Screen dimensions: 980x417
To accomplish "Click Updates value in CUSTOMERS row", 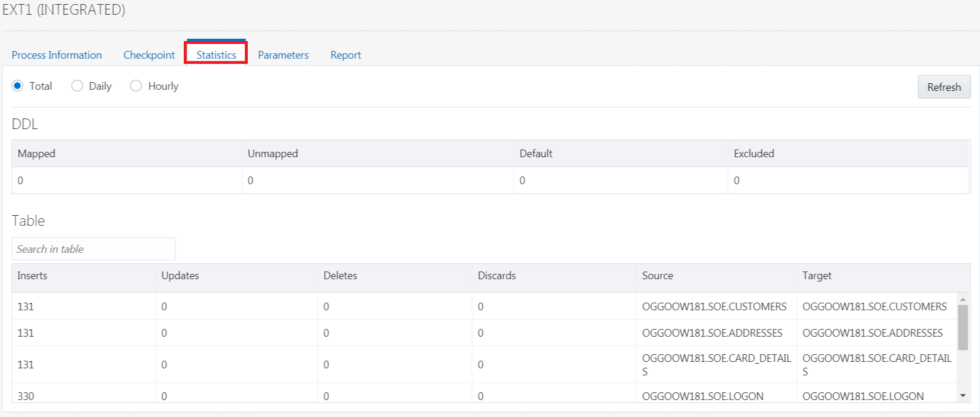I will [x=164, y=307].
